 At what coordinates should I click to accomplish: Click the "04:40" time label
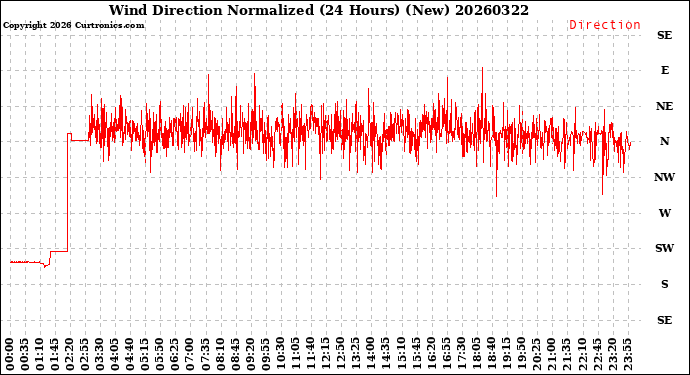click(x=130, y=354)
